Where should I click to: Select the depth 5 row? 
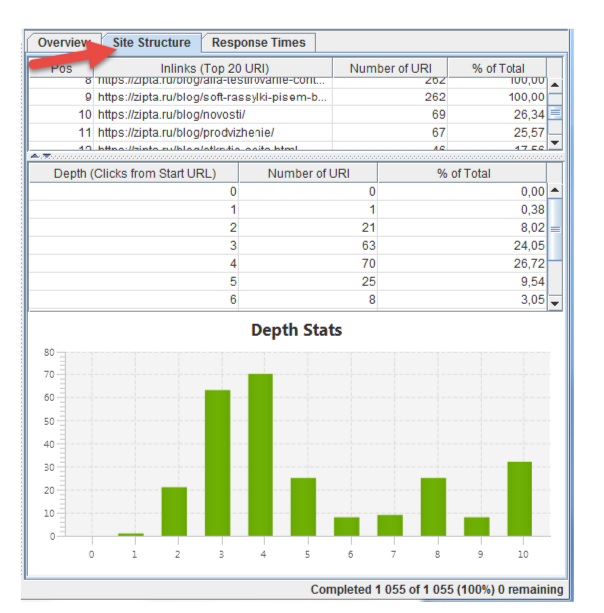(288, 281)
